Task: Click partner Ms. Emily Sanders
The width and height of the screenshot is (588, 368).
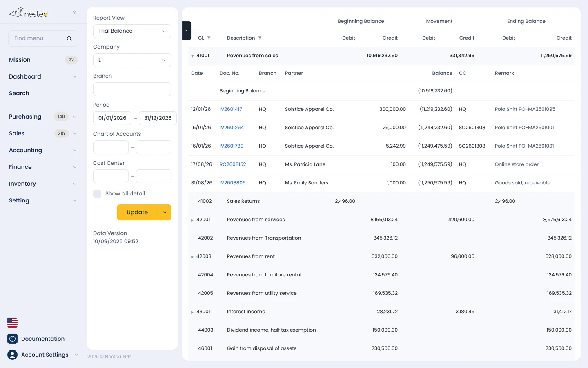Action: (307, 183)
